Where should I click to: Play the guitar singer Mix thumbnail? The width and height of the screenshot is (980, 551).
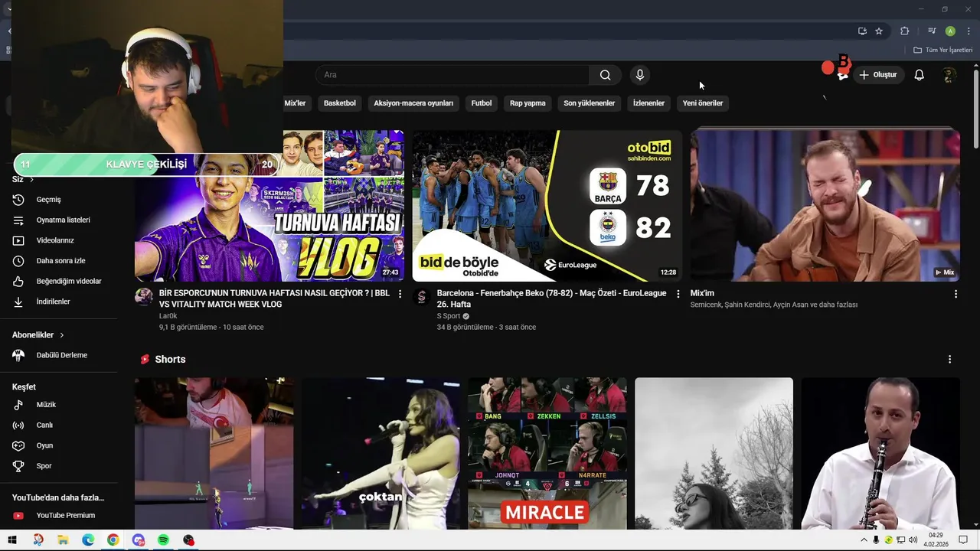825,206
